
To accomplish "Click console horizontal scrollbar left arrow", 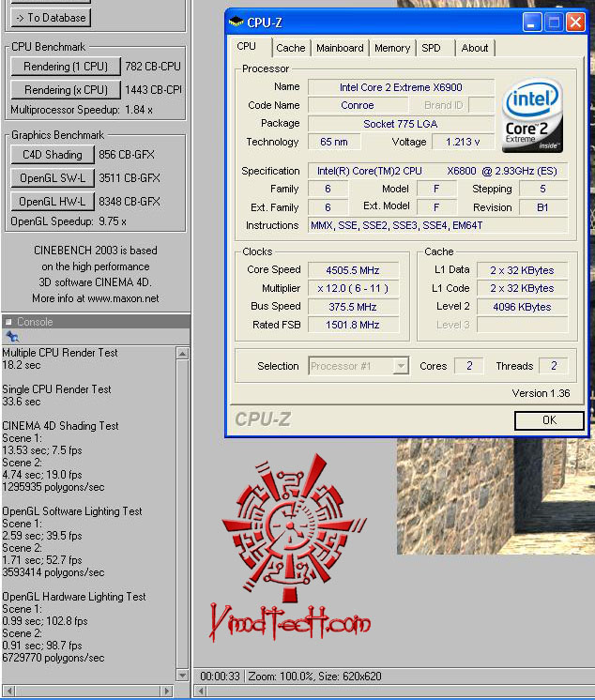I will coord(9,691).
